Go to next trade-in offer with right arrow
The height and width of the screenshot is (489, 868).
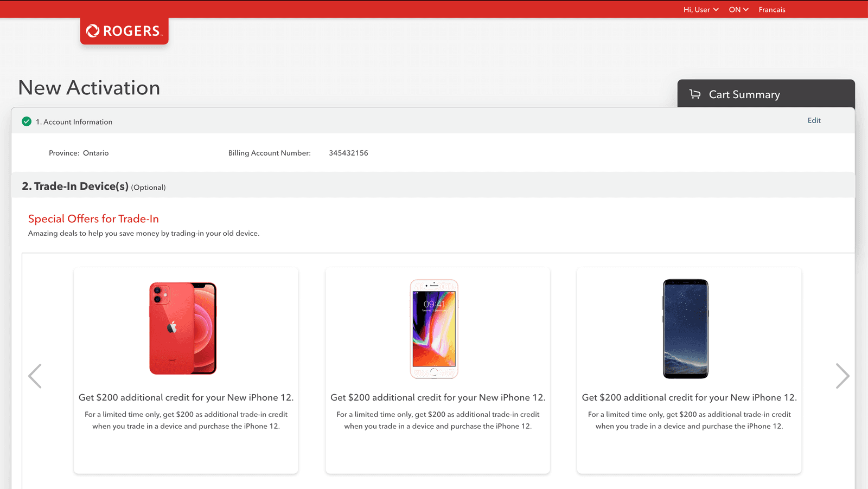(843, 376)
